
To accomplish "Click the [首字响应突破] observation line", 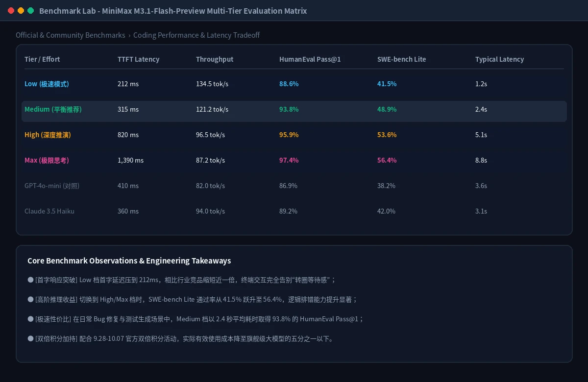I will pyautogui.click(x=182, y=280).
